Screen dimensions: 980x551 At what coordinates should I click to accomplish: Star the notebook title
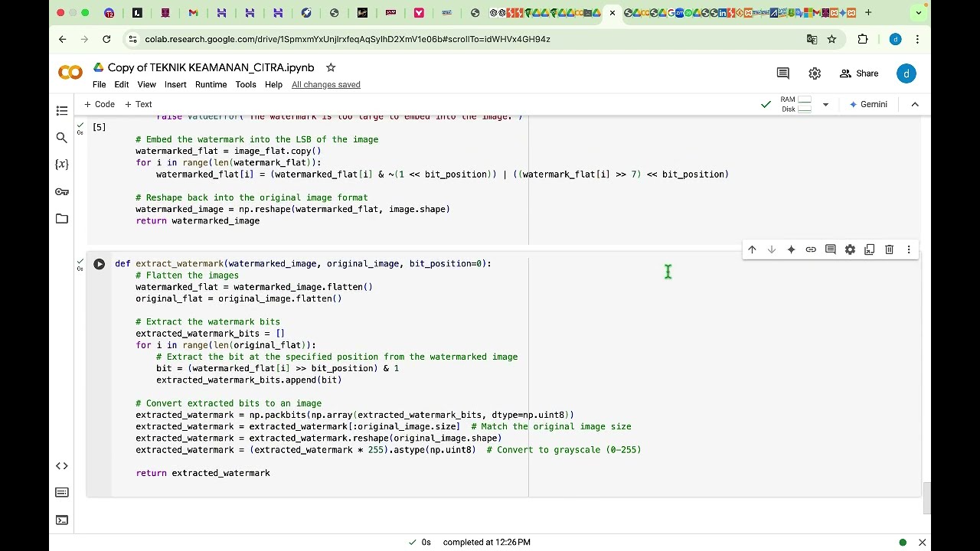click(331, 67)
